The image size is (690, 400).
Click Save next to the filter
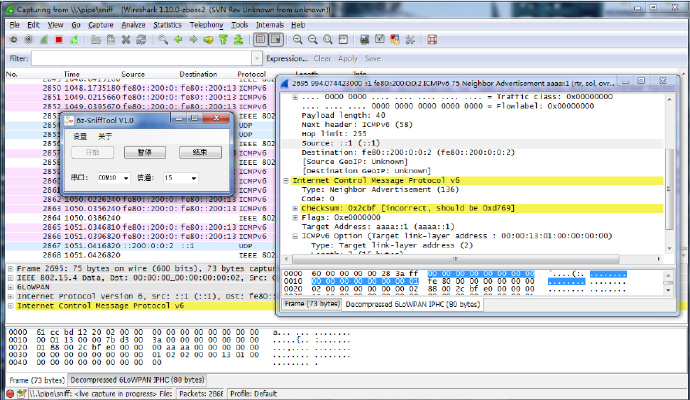(x=372, y=59)
